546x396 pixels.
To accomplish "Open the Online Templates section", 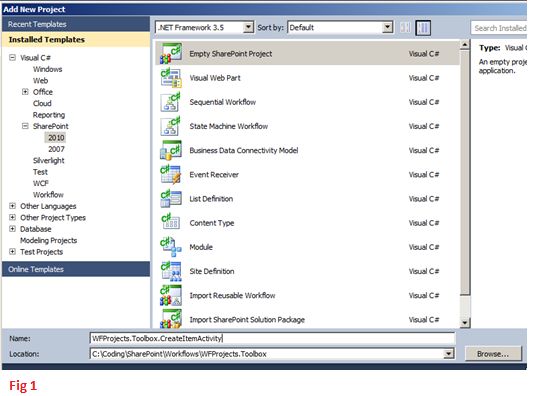I will (76, 269).
